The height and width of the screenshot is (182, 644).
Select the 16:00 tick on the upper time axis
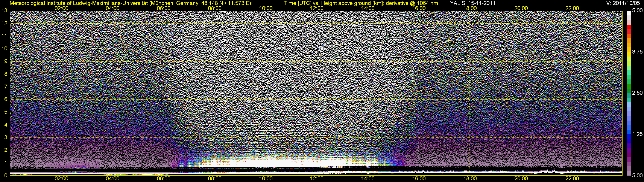pos(419,8)
